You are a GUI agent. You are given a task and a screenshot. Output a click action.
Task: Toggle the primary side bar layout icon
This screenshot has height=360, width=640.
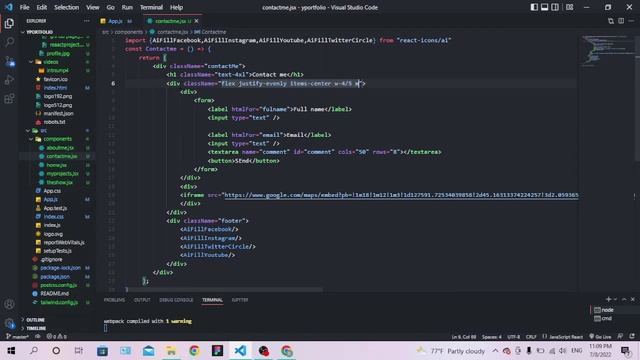(534, 7)
